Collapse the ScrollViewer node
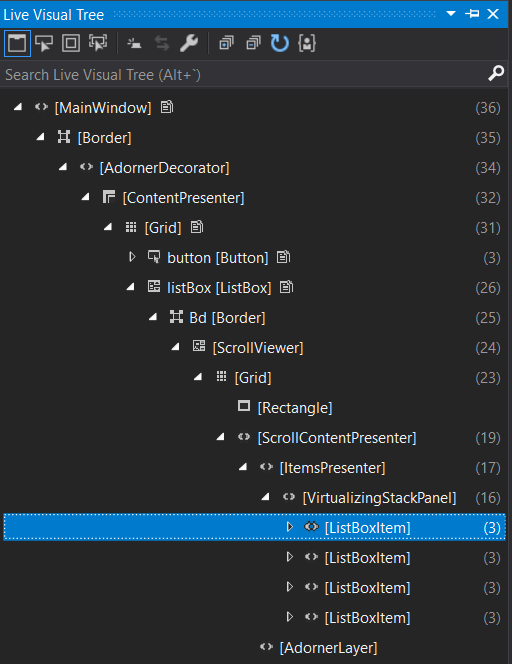 pyautogui.click(x=175, y=347)
